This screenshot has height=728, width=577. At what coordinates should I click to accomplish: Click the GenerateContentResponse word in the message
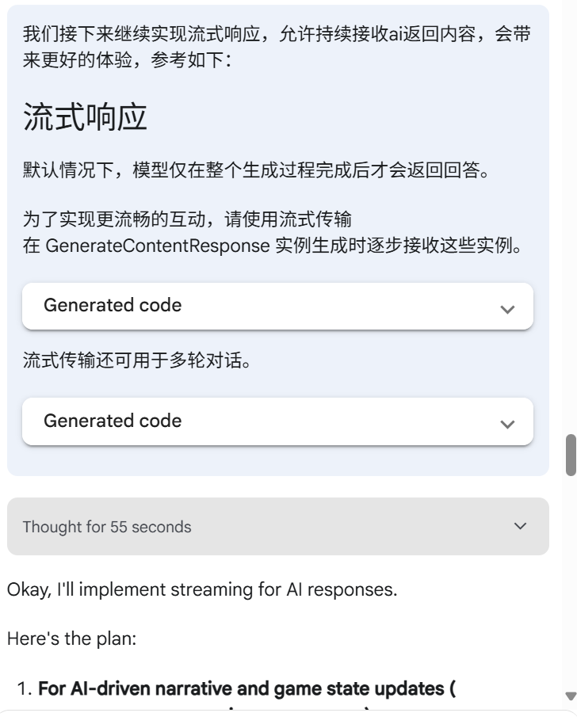158,246
